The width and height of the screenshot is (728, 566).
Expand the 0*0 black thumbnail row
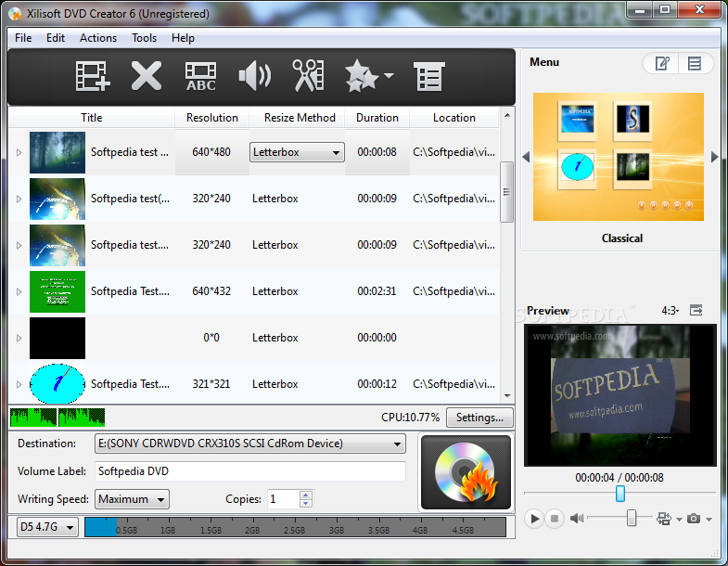point(19,339)
